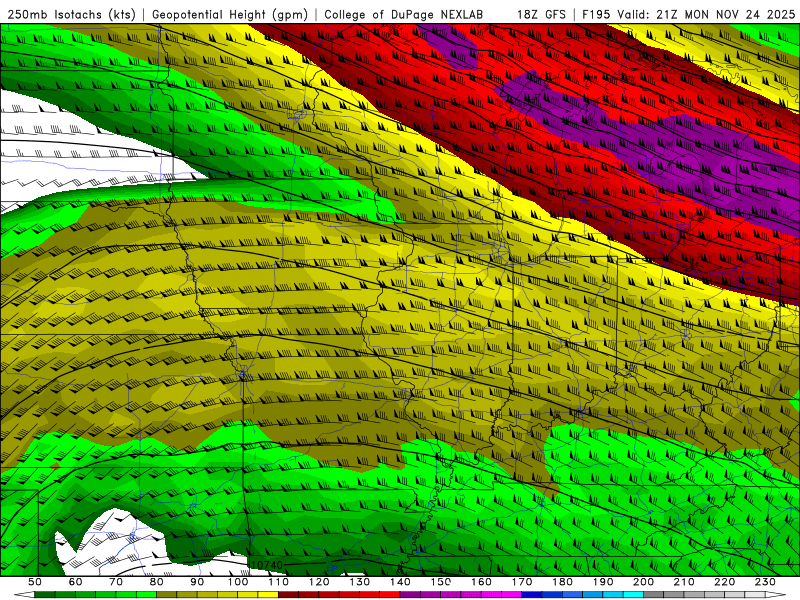Click the 120 value on the color scale
The height and width of the screenshot is (600, 800).
(x=319, y=582)
